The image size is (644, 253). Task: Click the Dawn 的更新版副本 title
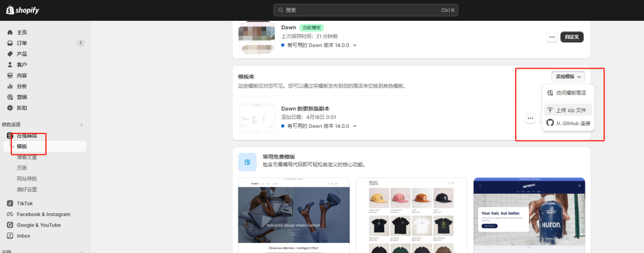tap(306, 109)
